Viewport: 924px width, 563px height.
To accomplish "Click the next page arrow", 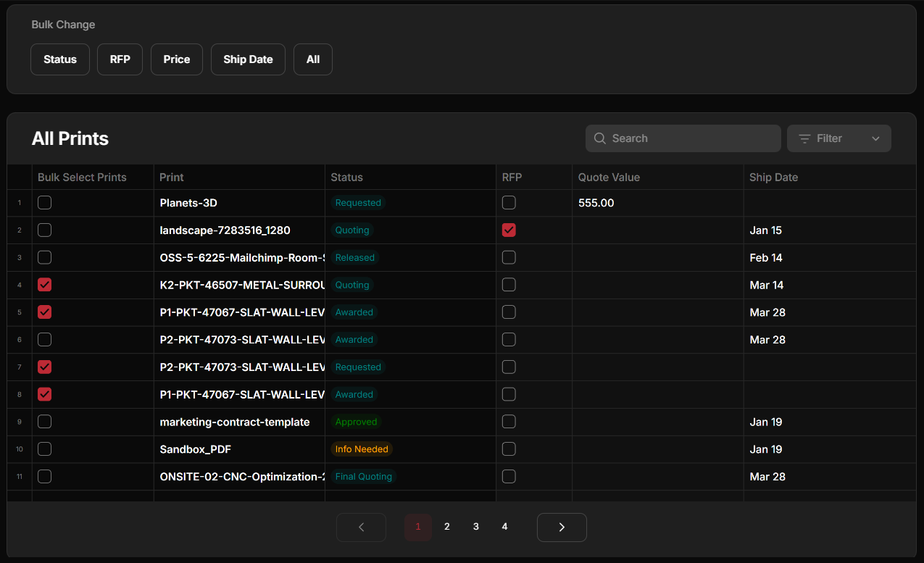I will pyautogui.click(x=562, y=527).
